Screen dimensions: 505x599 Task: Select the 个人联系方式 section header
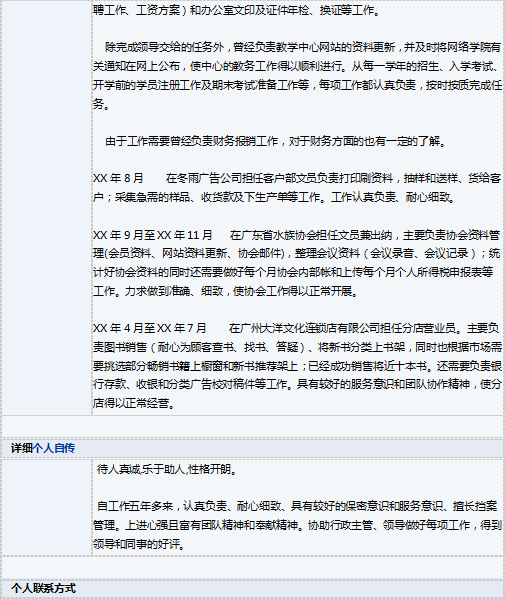tap(43, 588)
